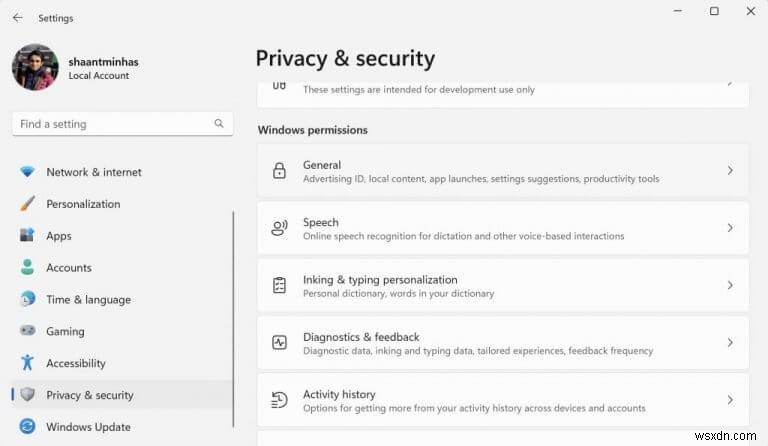Click the Windows Update sync icon
This screenshot has width=768, height=446.
click(x=27, y=427)
